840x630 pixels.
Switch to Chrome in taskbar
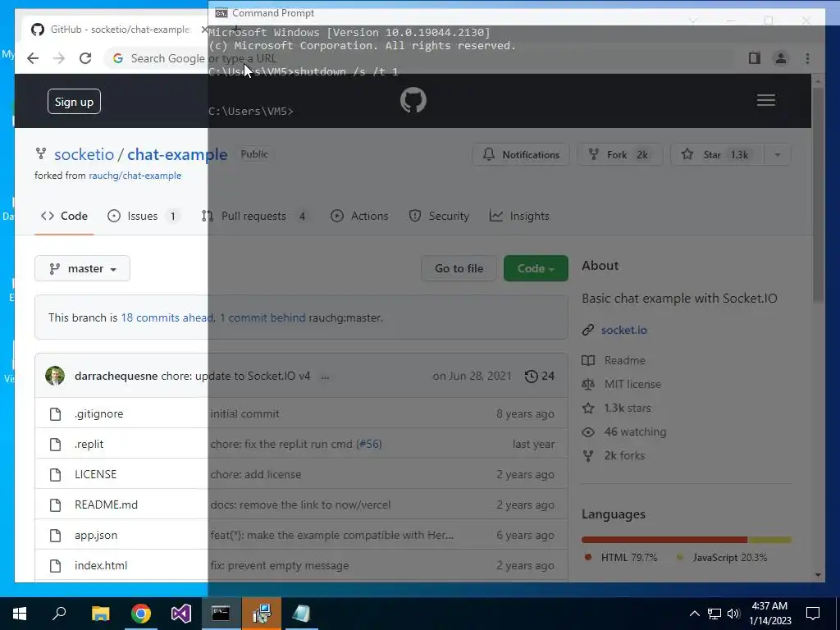(x=141, y=614)
